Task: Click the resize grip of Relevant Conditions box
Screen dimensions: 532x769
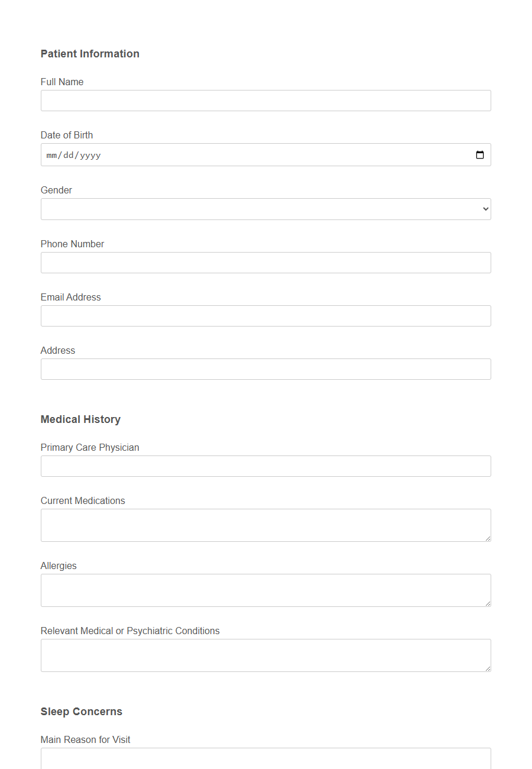Action: 488,668
